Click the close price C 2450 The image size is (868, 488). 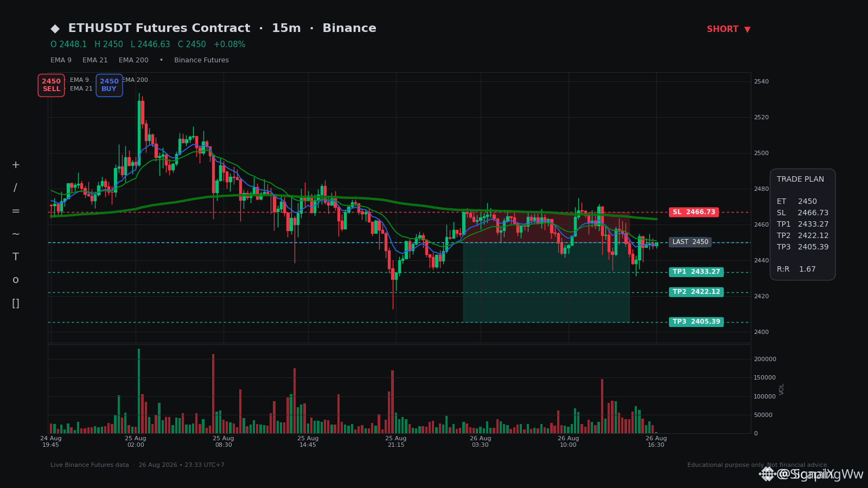click(x=192, y=44)
